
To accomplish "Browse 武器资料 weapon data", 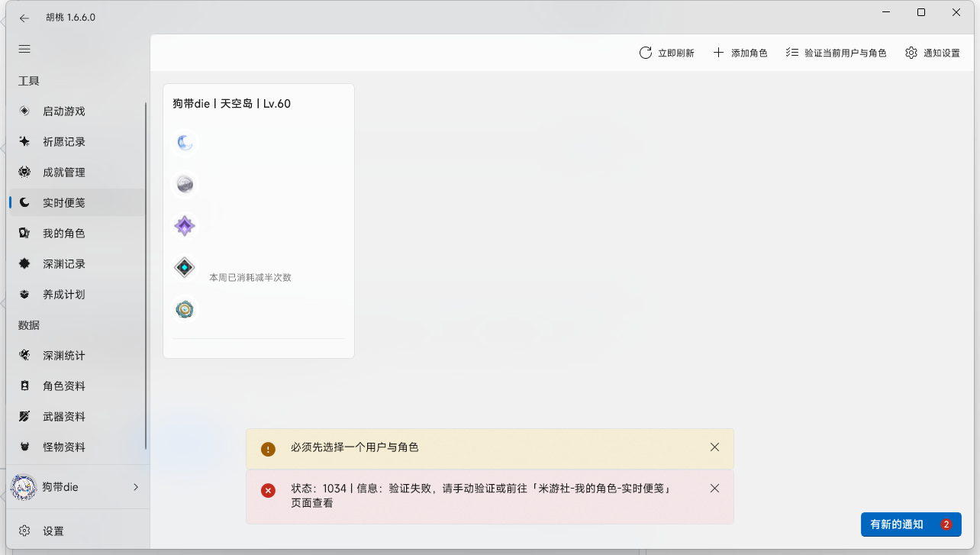I will 65,416.
